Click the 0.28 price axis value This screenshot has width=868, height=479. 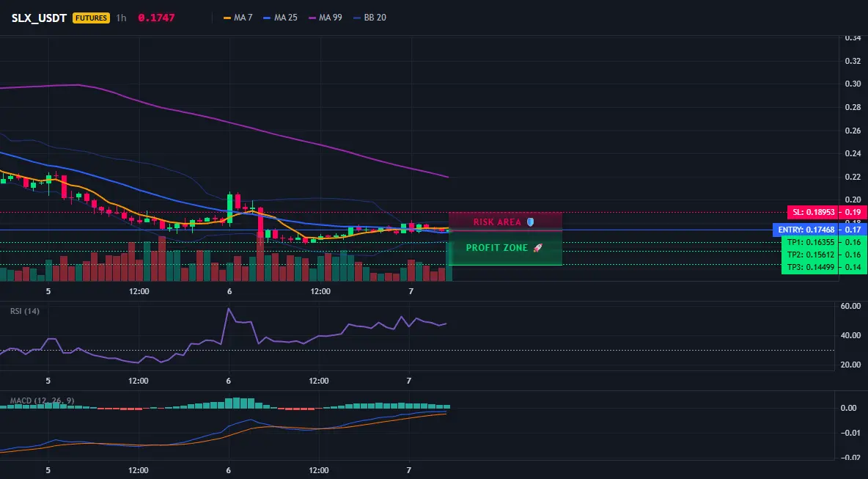click(853, 107)
